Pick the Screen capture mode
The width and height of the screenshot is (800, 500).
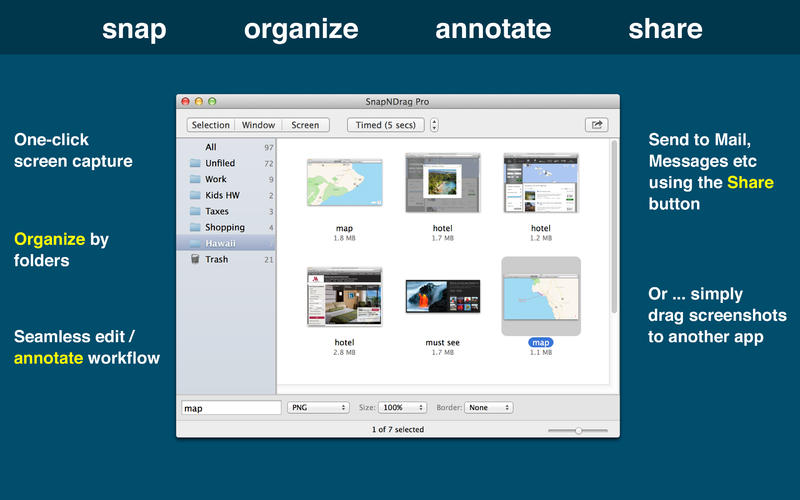tap(305, 125)
